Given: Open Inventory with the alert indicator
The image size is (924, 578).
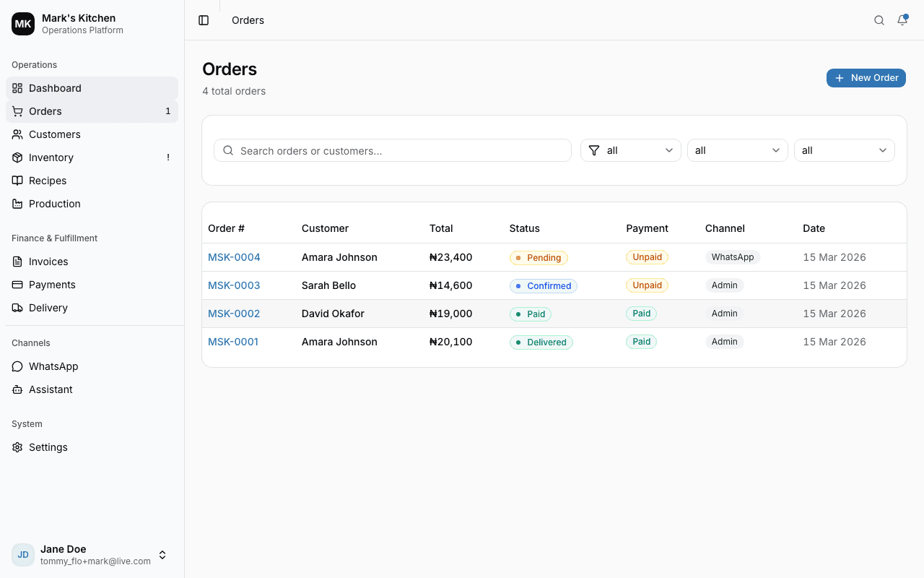Looking at the screenshot, I should [x=51, y=157].
